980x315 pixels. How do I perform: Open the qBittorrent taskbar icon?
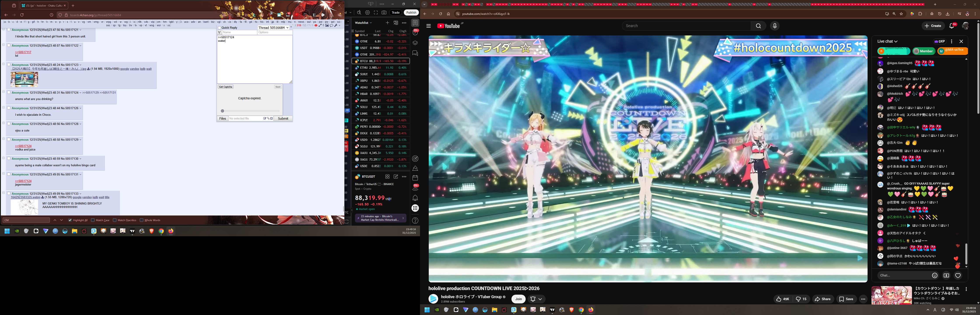(x=55, y=231)
